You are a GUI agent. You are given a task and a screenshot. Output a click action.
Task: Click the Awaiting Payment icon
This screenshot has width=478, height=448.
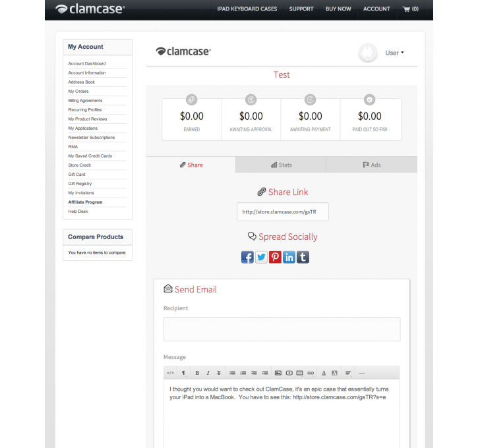pos(310,99)
